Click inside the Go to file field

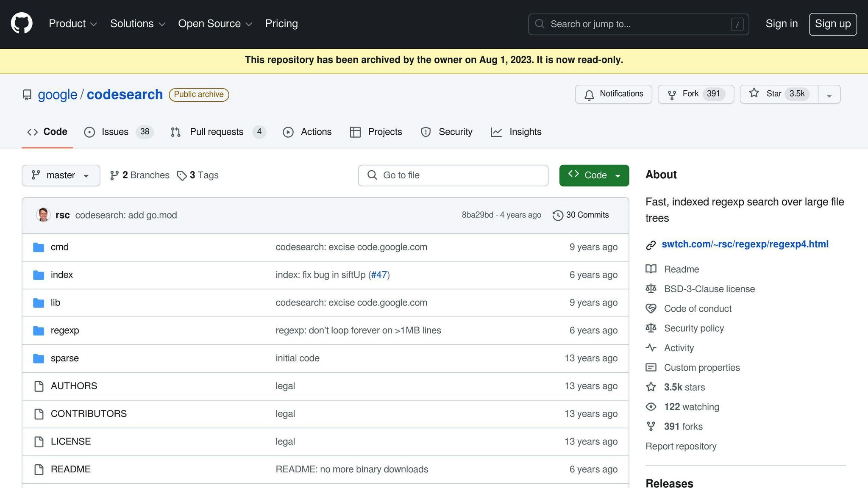pos(453,175)
